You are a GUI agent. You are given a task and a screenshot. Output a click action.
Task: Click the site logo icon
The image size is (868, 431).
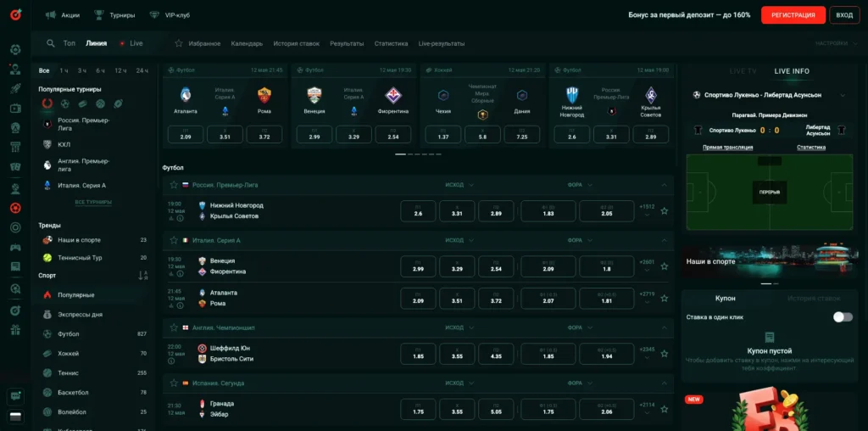[x=15, y=15]
